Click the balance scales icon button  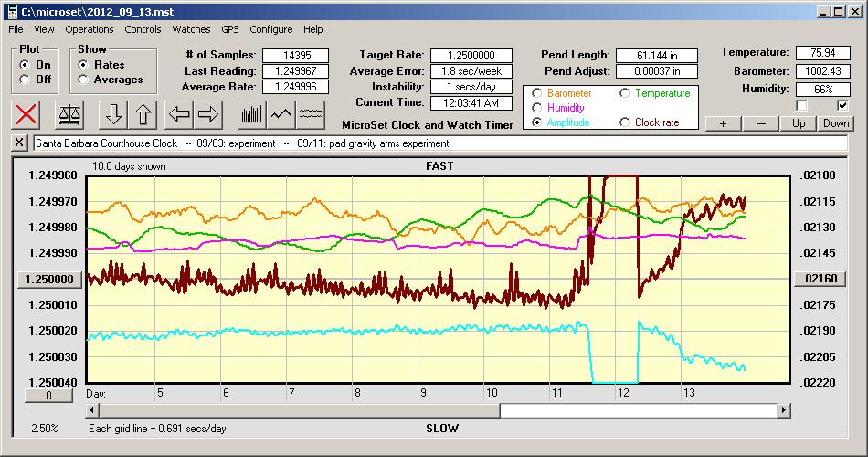tap(69, 114)
